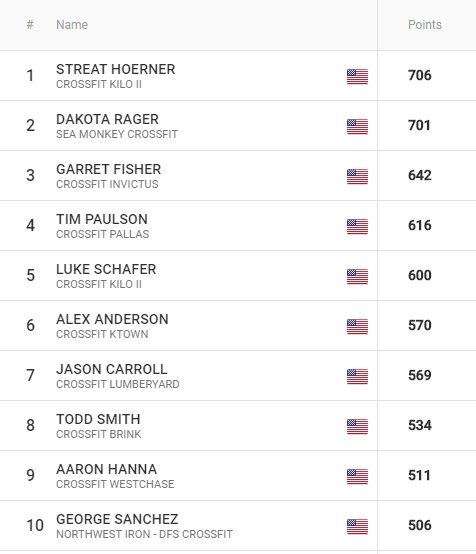Click the flag next to Jason Carroll

357,376
